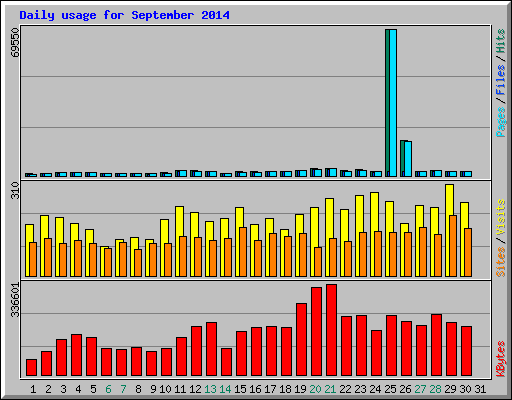Click the 'Daily usage for September 2014' title
This screenshot has height=400, width=512.
[124, 15]
